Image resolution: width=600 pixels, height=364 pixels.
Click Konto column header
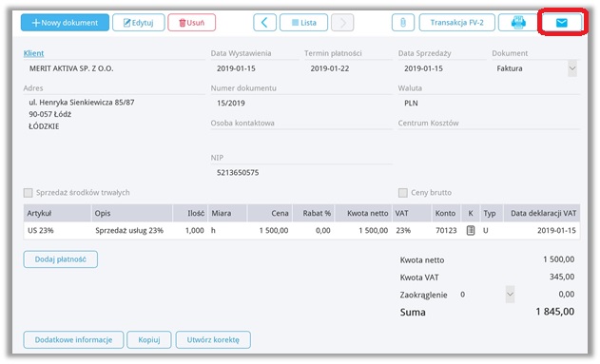point(445,213)
